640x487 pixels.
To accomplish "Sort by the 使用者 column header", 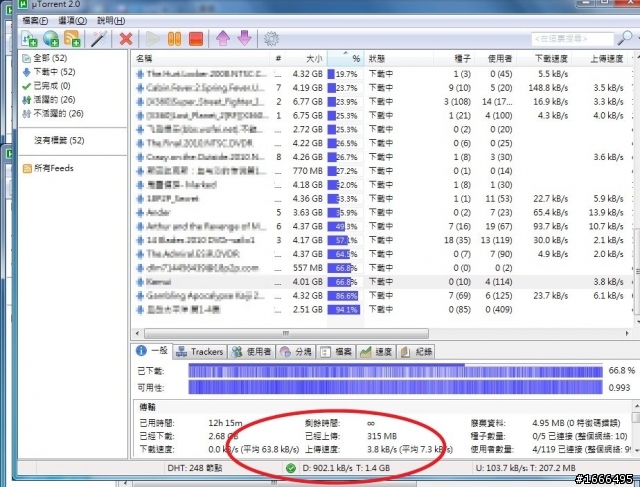I will [496, 59].
